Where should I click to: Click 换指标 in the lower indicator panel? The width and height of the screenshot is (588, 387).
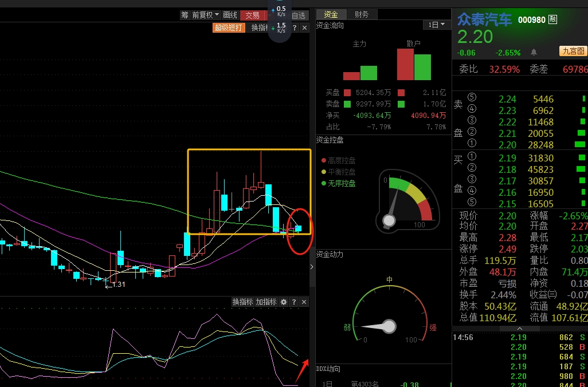(x=242, y=302)
